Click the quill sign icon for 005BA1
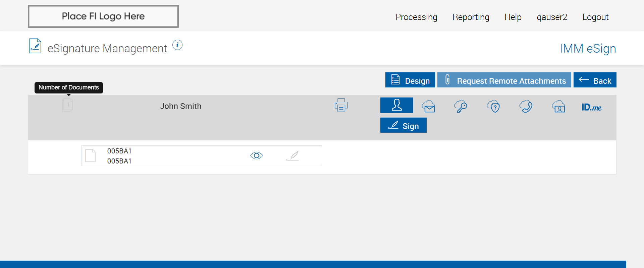 293,156
